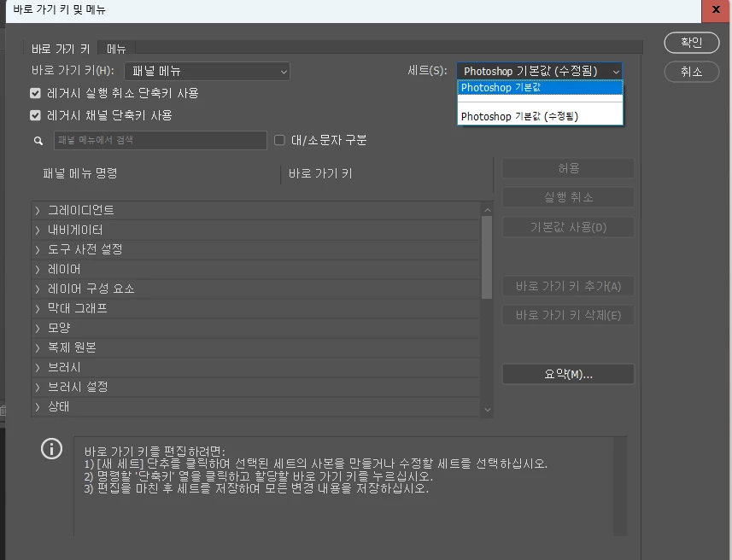
Task: Click the 바로 가기 키 삭제(E) button
Action: tap(568, 316)
